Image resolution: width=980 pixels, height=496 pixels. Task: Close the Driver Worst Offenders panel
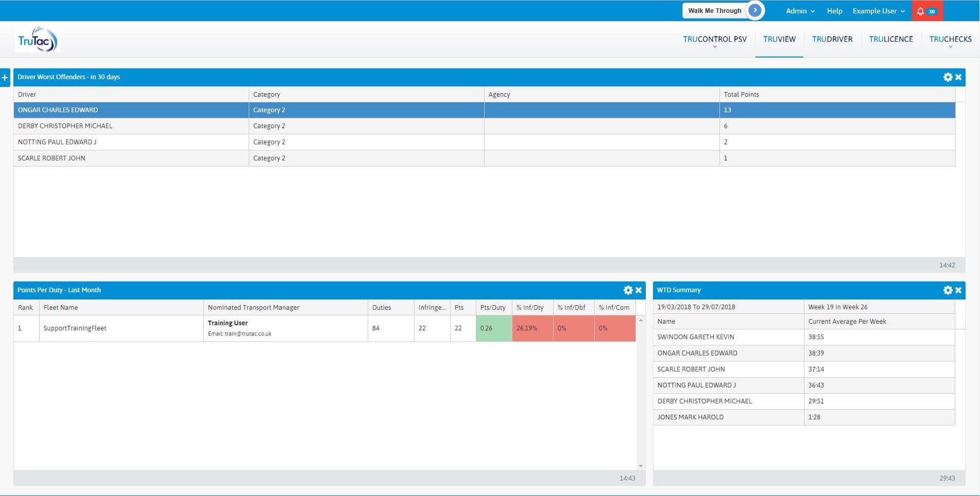click(958, 77)
